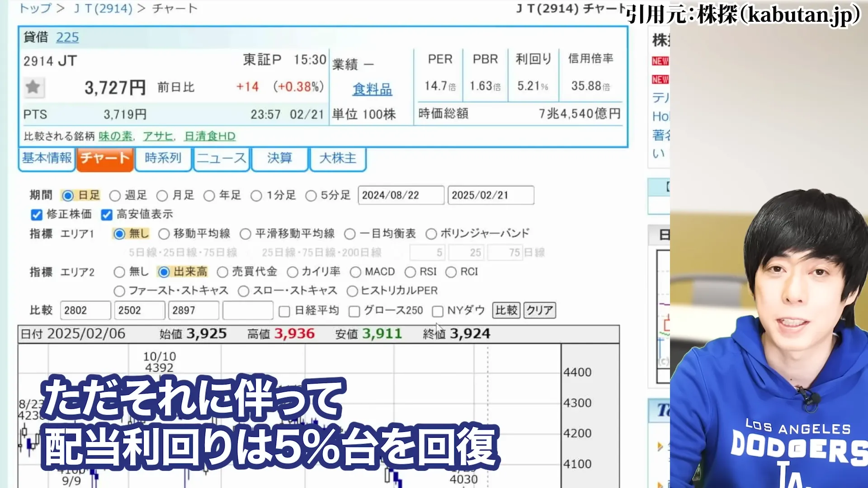This screenshot has height=488, width=868.
Task: Open the 決算 tab
Action: pos(279,158)
